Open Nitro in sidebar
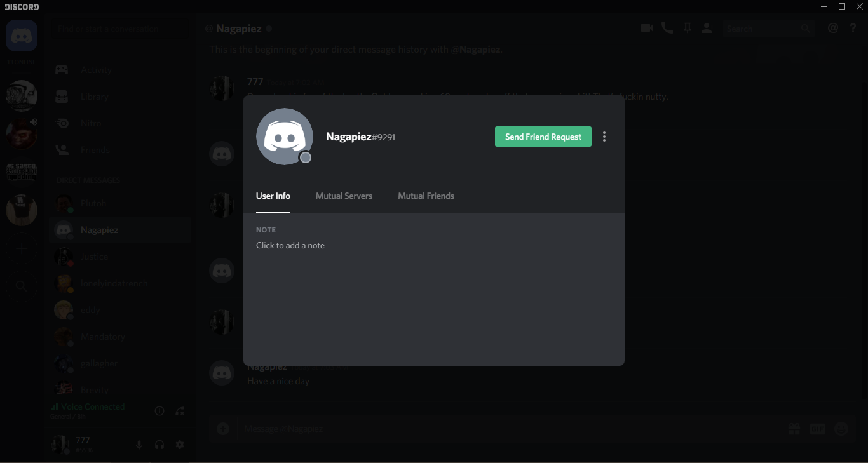Viewport: 868px width, 463px height. pyautogui.click(x=120, y=123)
